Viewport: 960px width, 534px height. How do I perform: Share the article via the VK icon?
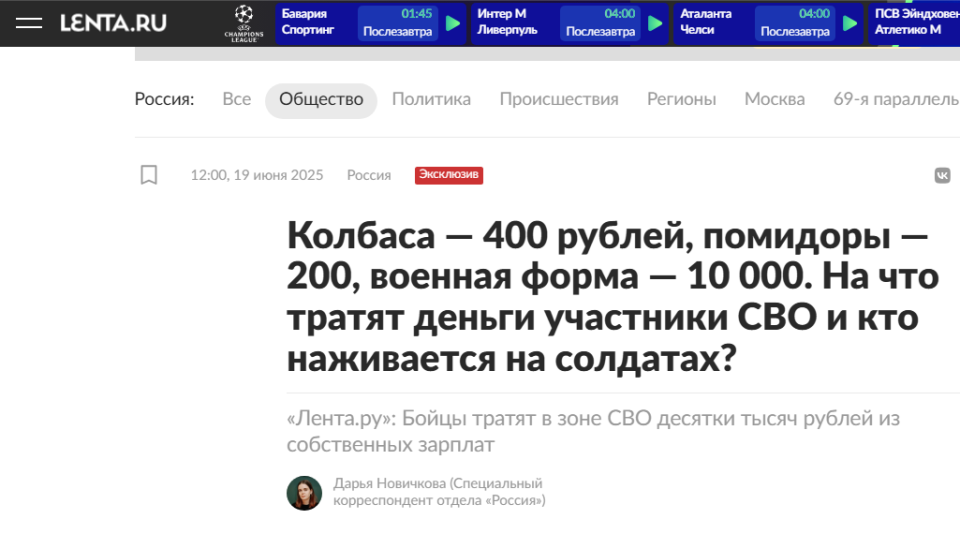(942, 175)
